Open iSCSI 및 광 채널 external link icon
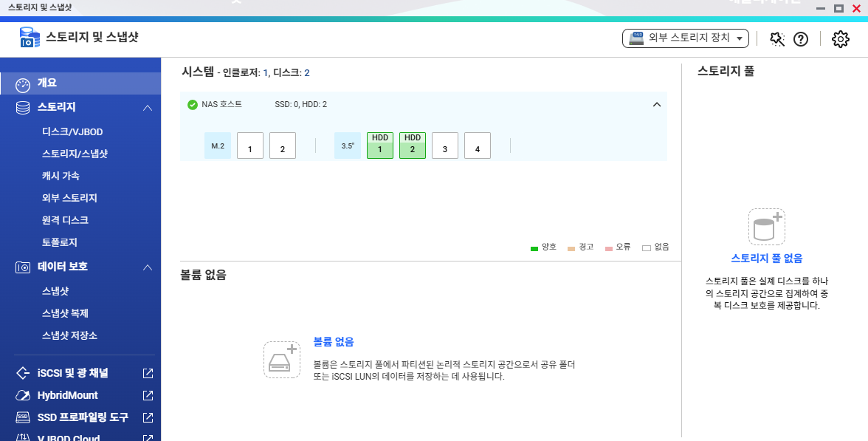 pos(148,374)
